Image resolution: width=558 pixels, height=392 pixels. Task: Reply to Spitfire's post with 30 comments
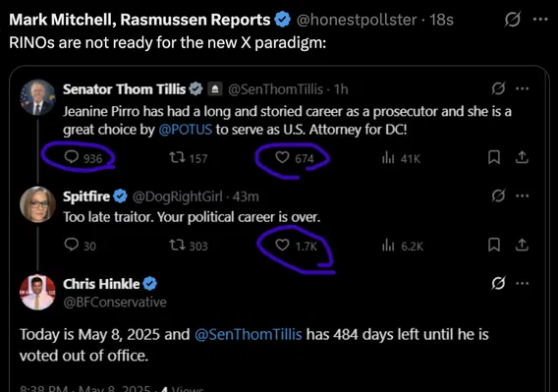coord(72,245)
